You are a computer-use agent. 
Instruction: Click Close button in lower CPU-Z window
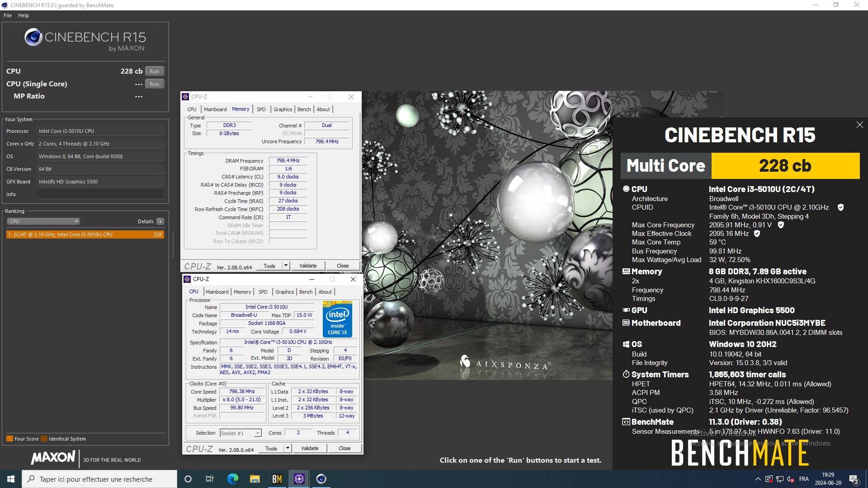click(x=344, y=448)
